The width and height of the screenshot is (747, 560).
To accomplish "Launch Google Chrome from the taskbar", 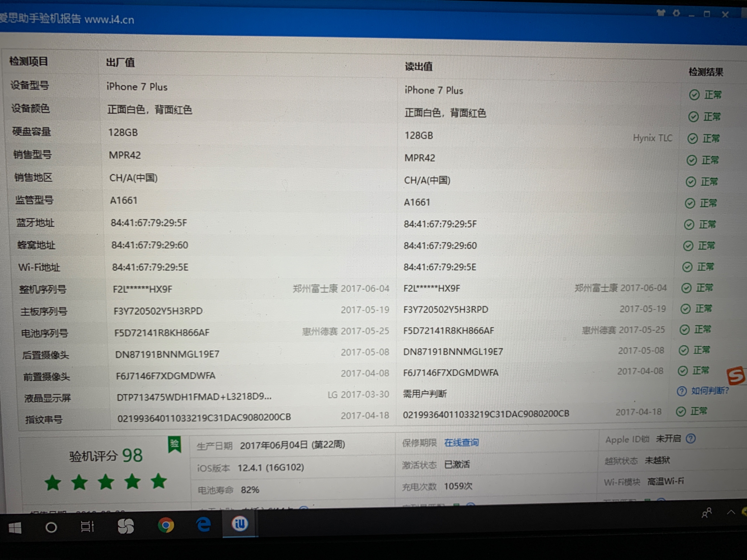I will click(x=166, y=525).
